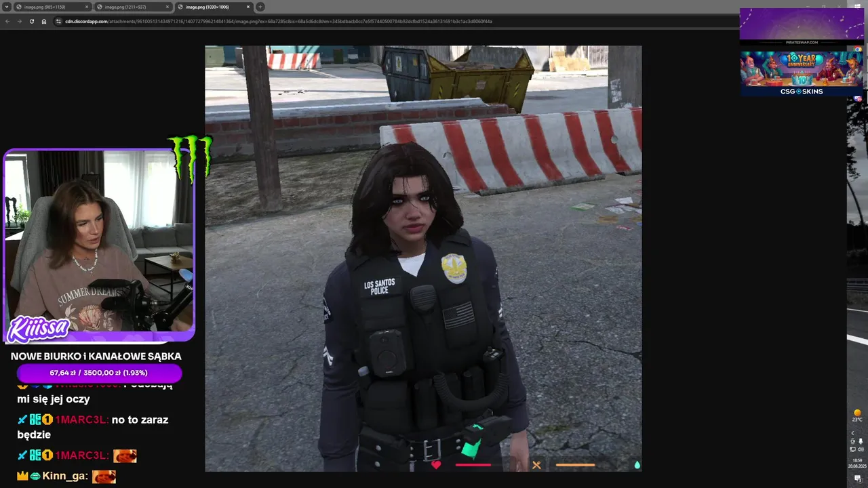Image resolution: width=868 pixels, height=488 pixels.
Task: Close the image.png (1030×1006) tab
Action: pos(248,7)
